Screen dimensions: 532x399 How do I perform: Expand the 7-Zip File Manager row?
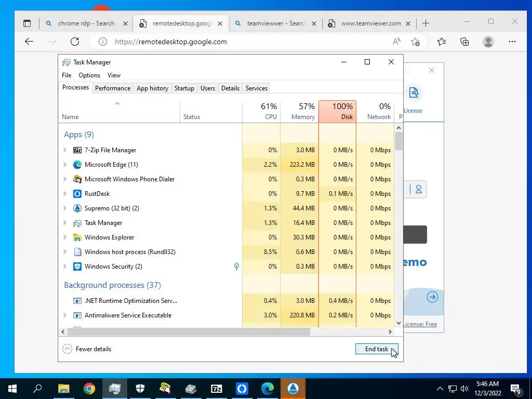[x=65, y=150]
